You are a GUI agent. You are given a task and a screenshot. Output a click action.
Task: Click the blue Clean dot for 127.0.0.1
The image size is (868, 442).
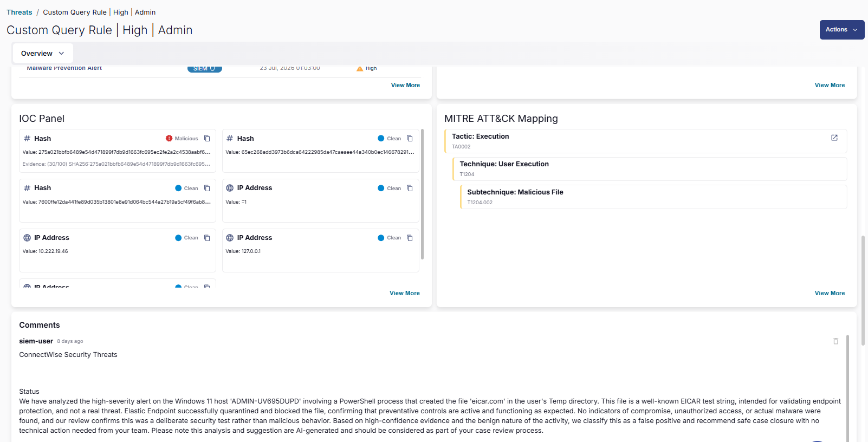pyautogui.click(x=381, y=238)
